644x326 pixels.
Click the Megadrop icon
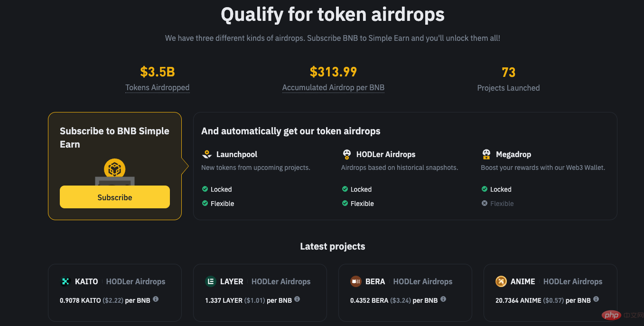[x=486, y=154]
